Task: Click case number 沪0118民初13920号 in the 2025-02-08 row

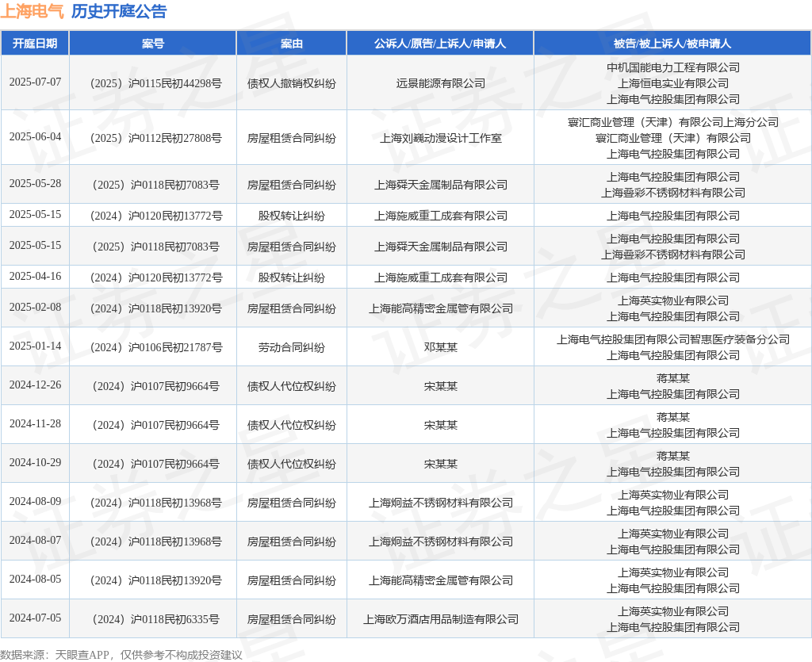Action: click(x=156, y=308)
